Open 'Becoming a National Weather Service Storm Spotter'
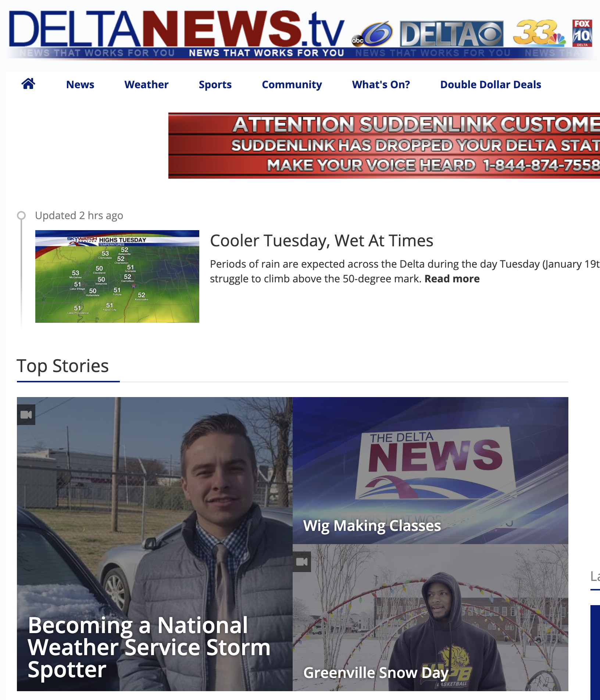Viewport: 600px width, 700px height. tap(149, 647)
